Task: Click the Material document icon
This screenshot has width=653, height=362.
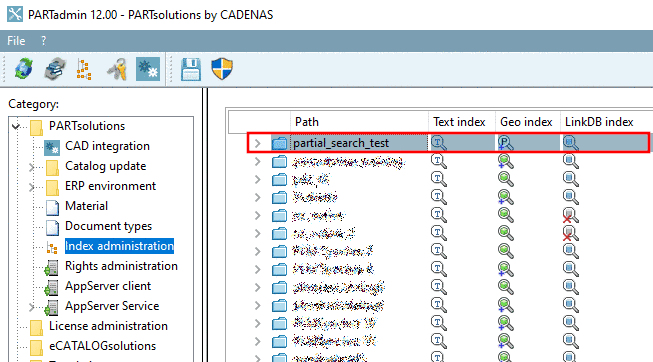Action: coord(52,207)
